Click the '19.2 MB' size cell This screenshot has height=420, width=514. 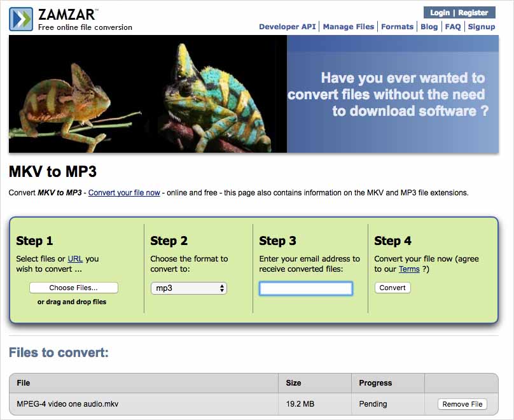pyautogui.click(x=300, y=403)
